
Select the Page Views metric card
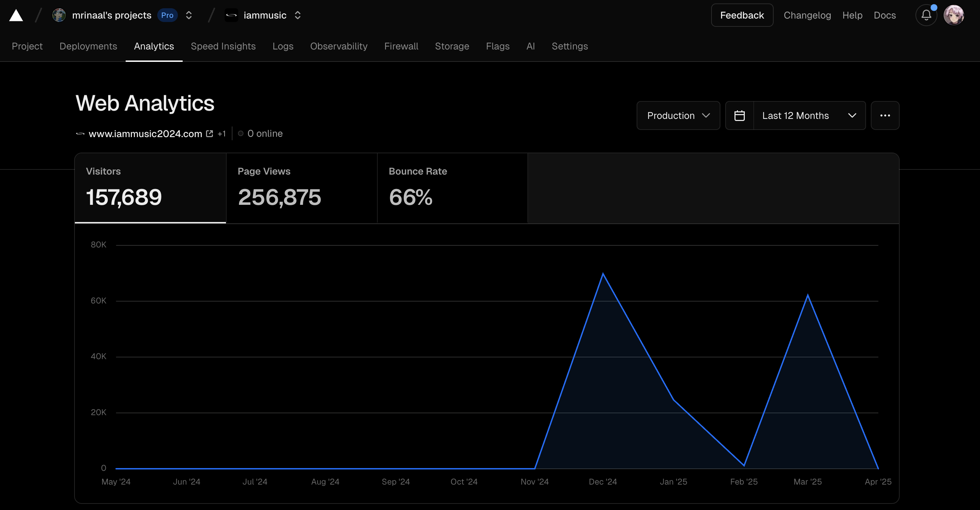click(x=302, y=188)
